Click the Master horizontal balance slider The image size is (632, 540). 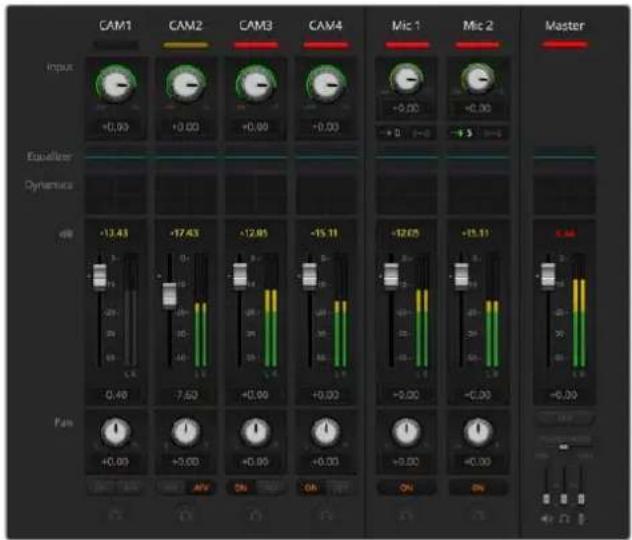[564, 447]
